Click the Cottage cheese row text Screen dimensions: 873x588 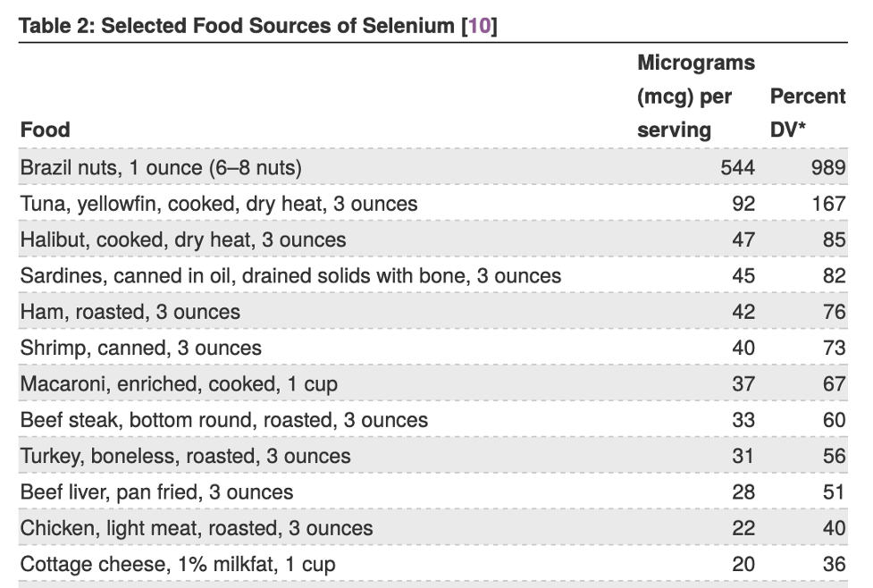[178, 564]
